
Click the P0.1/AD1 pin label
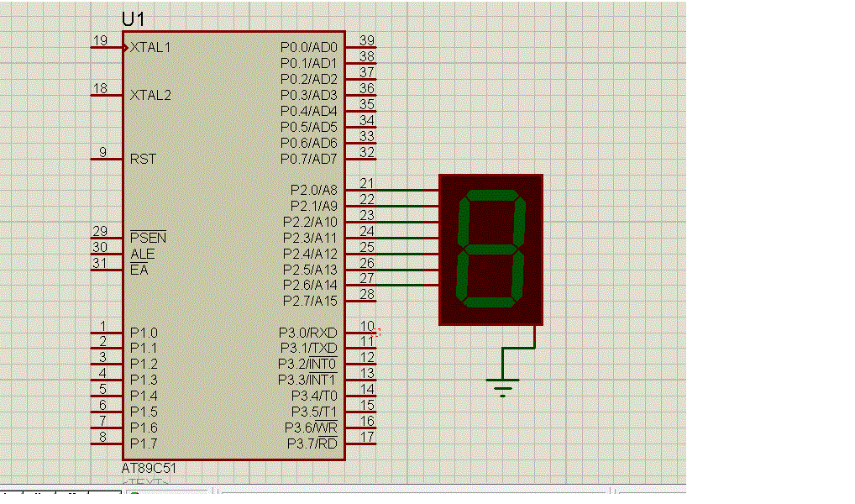click(308, 63)
